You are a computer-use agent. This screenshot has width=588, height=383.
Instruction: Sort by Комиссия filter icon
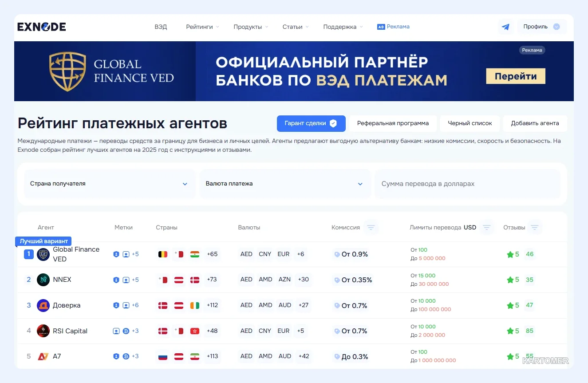pos(371,228)
